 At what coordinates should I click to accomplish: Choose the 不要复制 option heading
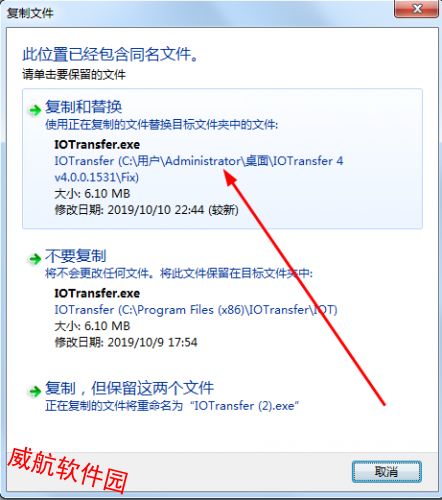tap(76, 256)
